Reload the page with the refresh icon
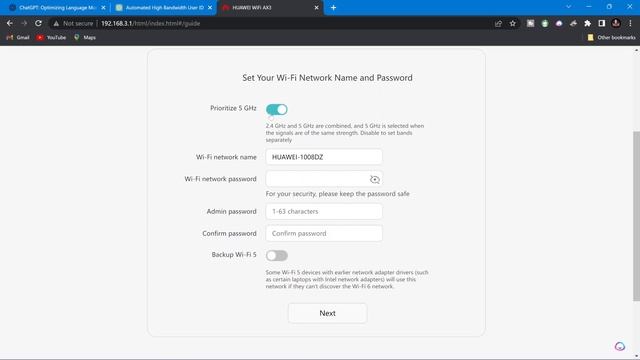640x360 pixels. click(x=38, y=23)
